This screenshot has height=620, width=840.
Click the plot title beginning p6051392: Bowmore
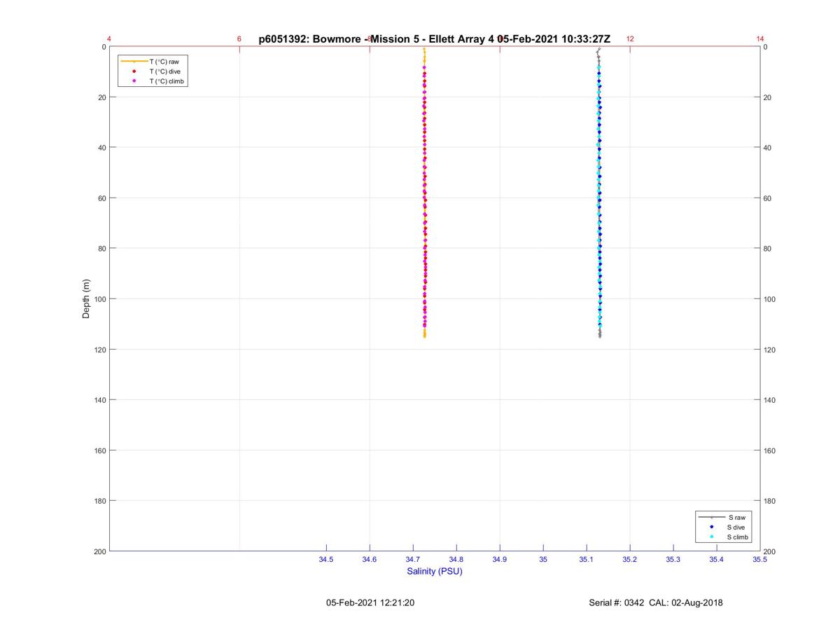[x=434, y=39]
